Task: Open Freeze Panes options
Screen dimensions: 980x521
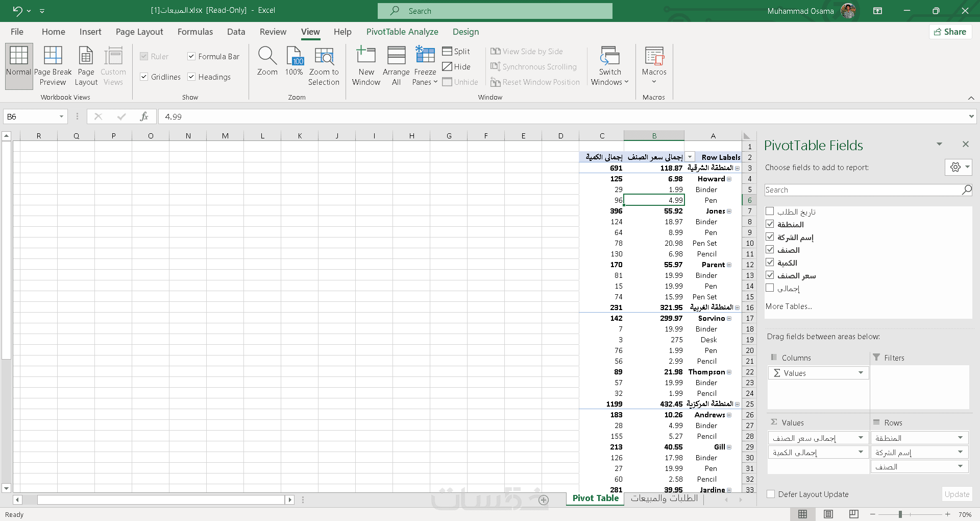Action: coord(425,66)
